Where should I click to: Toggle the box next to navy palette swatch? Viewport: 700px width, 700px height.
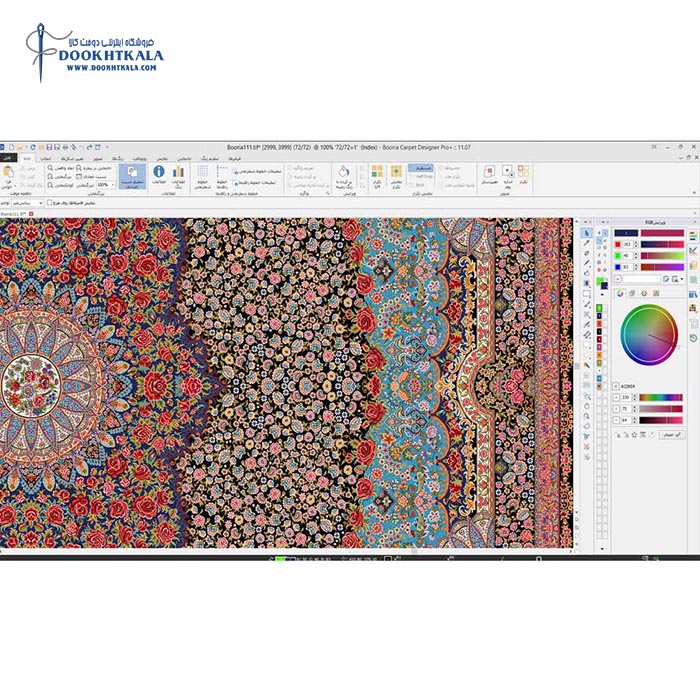[605, 316]
